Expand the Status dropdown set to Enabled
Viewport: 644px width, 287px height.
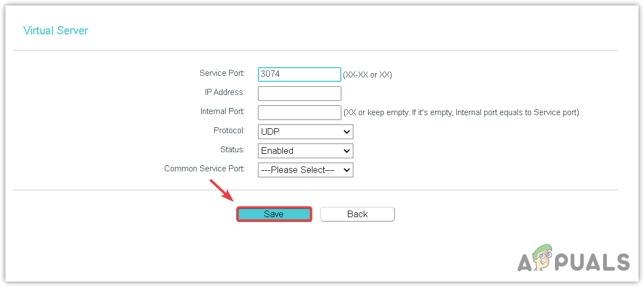[x=305, y=151]
